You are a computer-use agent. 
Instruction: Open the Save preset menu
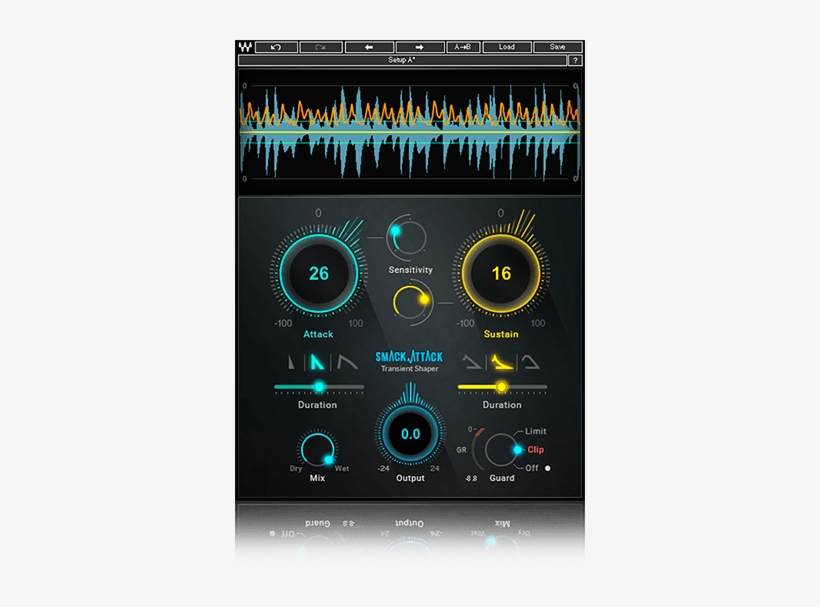coord(556,47)
